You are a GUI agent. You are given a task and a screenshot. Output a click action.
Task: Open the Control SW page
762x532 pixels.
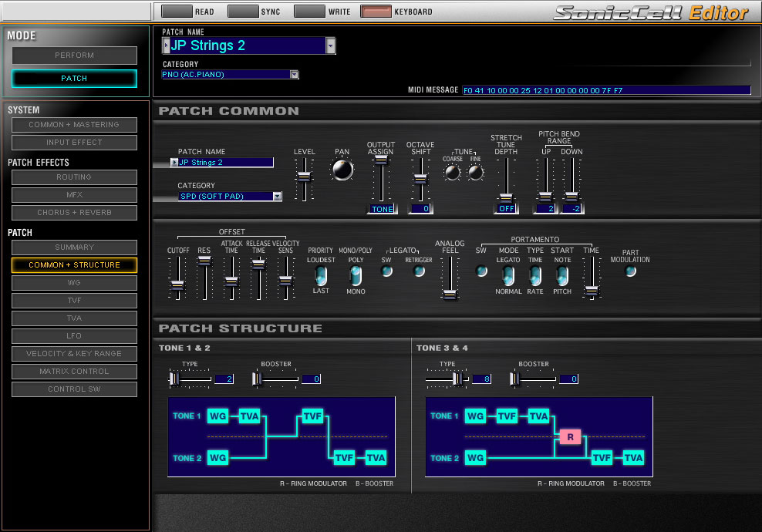74,389
